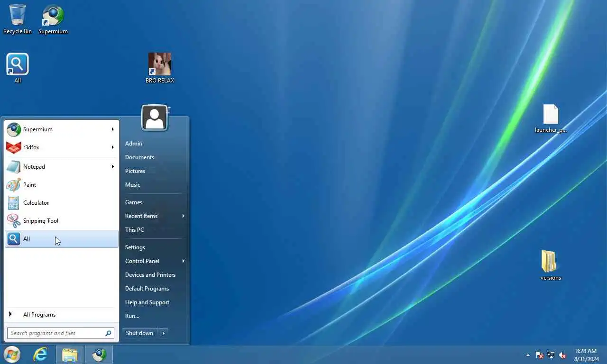Select the BRO RELAX desktop shortcut

160,68
